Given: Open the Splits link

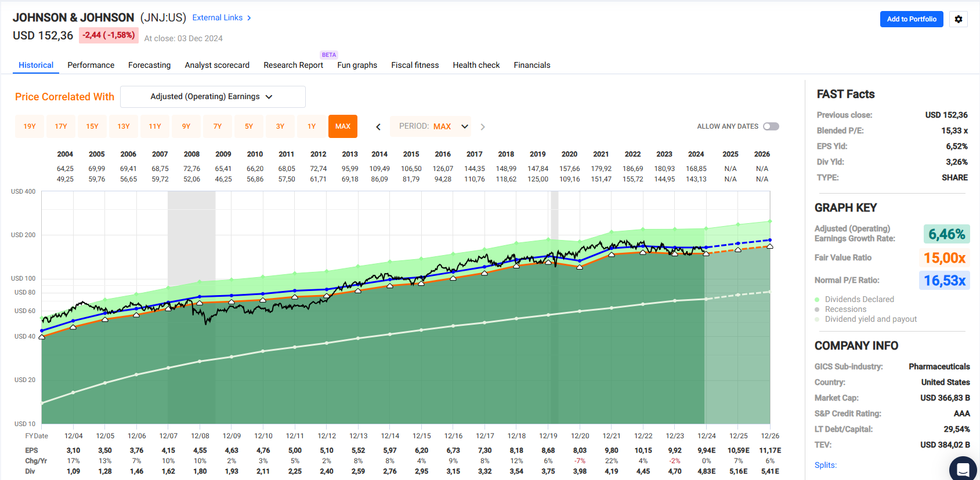Looking at the screenshot, I should pos(825,465).
